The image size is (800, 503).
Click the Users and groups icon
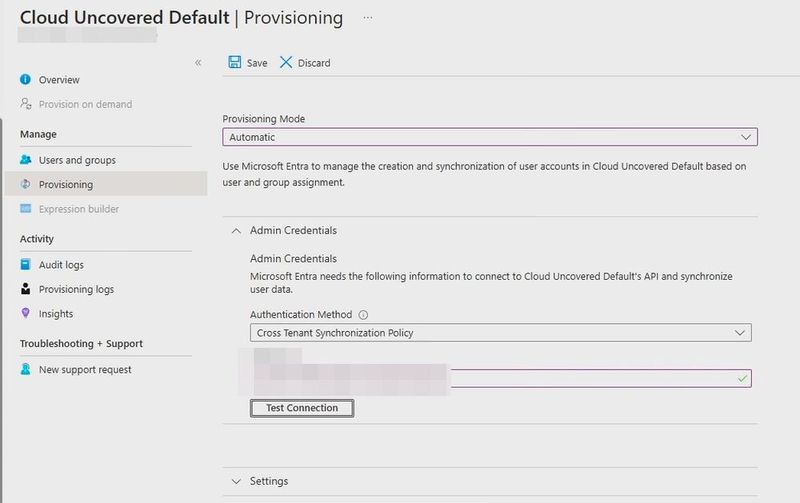coord(26,160)
